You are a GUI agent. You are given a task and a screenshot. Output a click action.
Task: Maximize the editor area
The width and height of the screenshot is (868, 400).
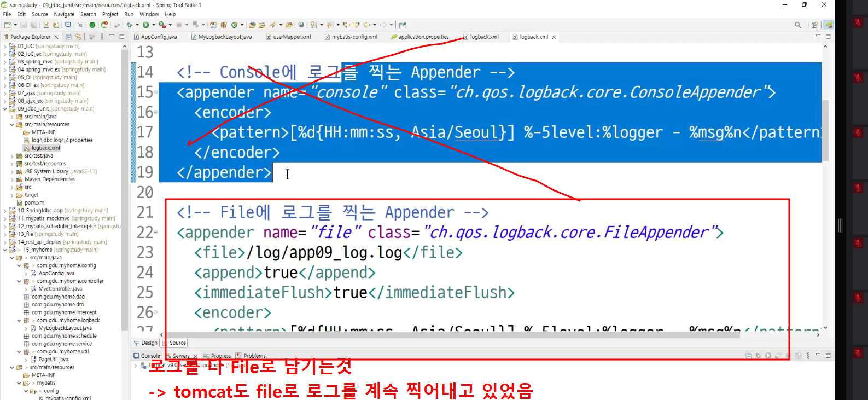point(828,37)
